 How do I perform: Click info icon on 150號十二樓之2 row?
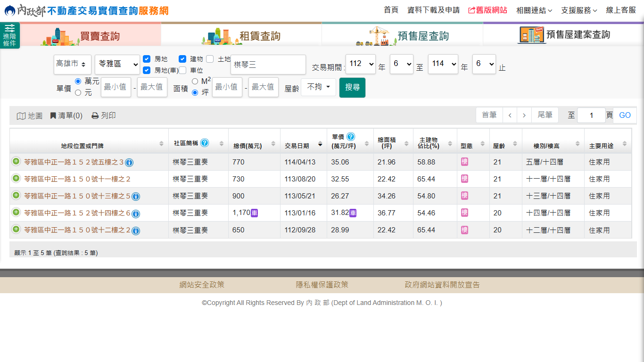136,230
